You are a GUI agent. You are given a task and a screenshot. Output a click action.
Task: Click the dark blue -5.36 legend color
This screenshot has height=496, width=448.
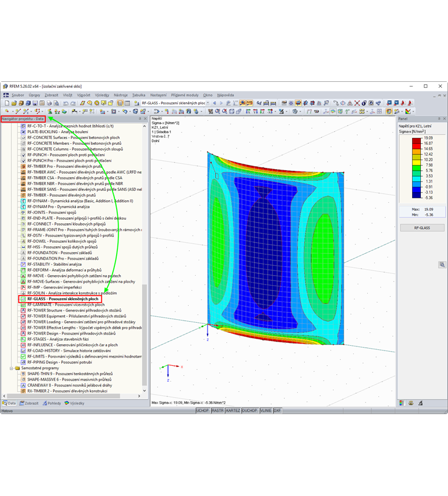(417, 195)
